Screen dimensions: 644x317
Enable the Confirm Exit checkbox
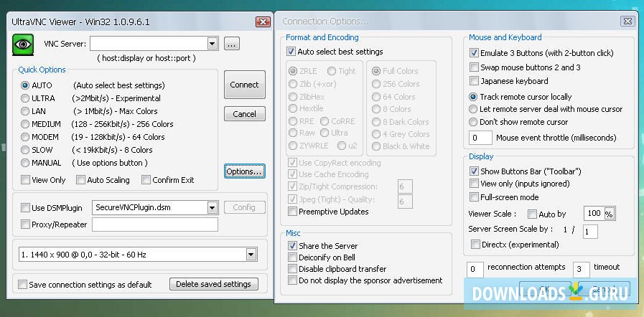pyautogui.click(x=146, y=179)
